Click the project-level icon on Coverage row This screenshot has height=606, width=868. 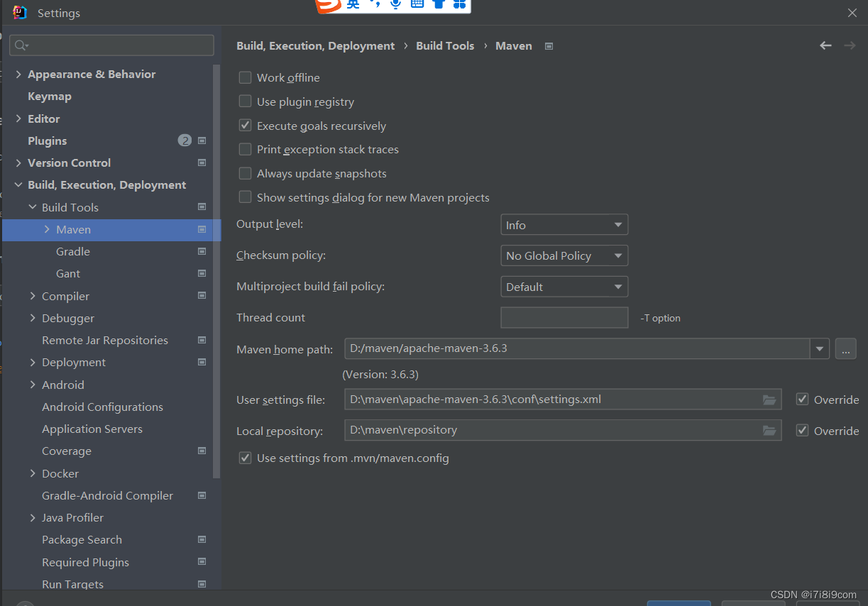pyautogui.click(x=202, y=451)
